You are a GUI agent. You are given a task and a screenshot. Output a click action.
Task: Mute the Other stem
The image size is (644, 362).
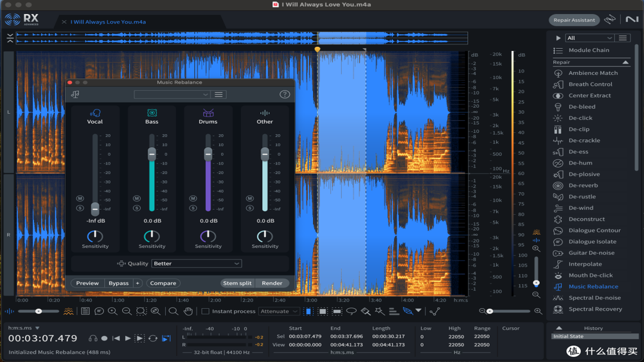pyautogui.click(x=250, y=199)
